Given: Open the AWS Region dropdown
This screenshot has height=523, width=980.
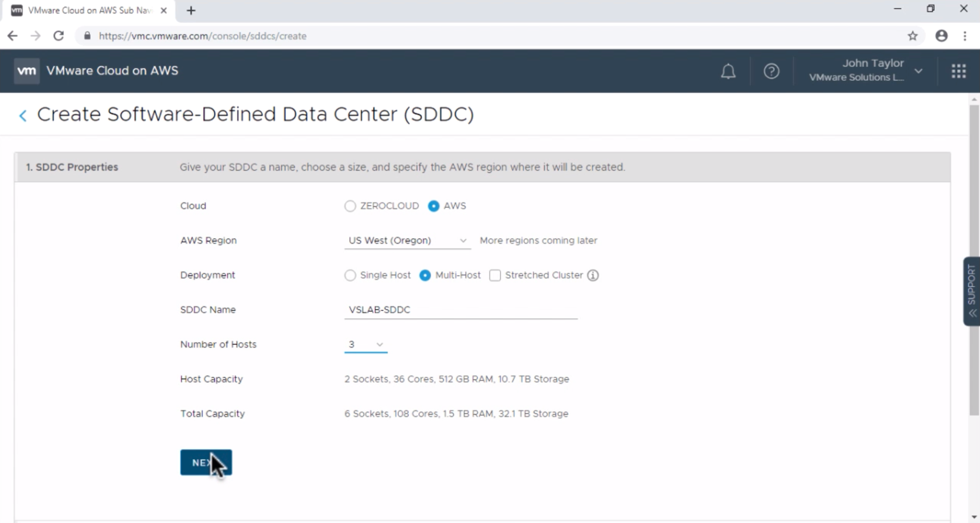Looking at the screenshot, I should pos(407,240).
